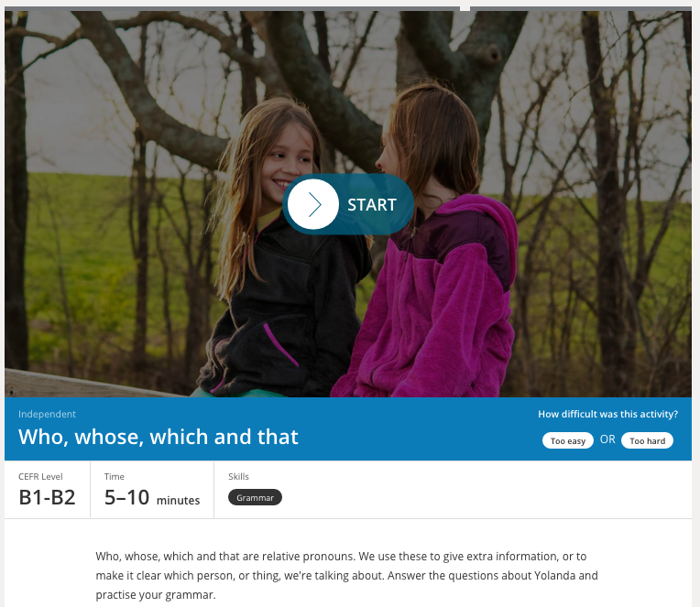Screen dimensions: 700x607
Task: Click the Independent category label
Action: 47,414
